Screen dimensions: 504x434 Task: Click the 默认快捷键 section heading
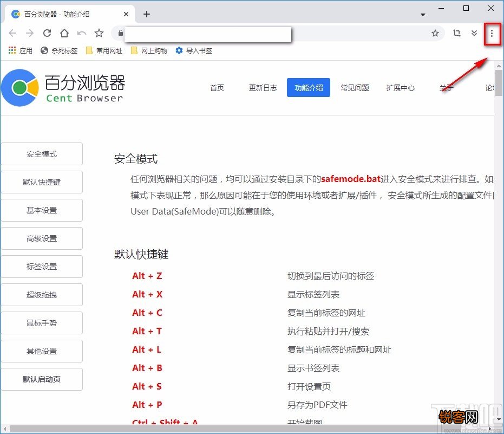(x=141, y=254)
